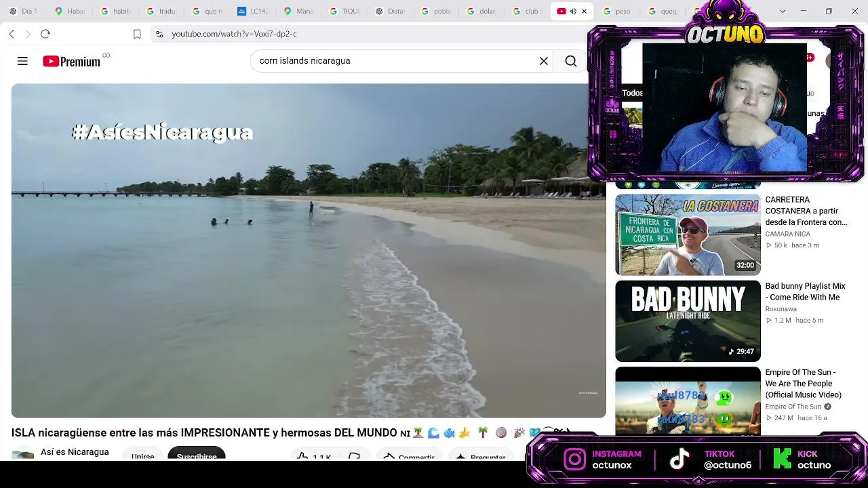868x488 pixels.
Task: Click the TikTok icon in the stream overlay
Action: pos(679,460)
